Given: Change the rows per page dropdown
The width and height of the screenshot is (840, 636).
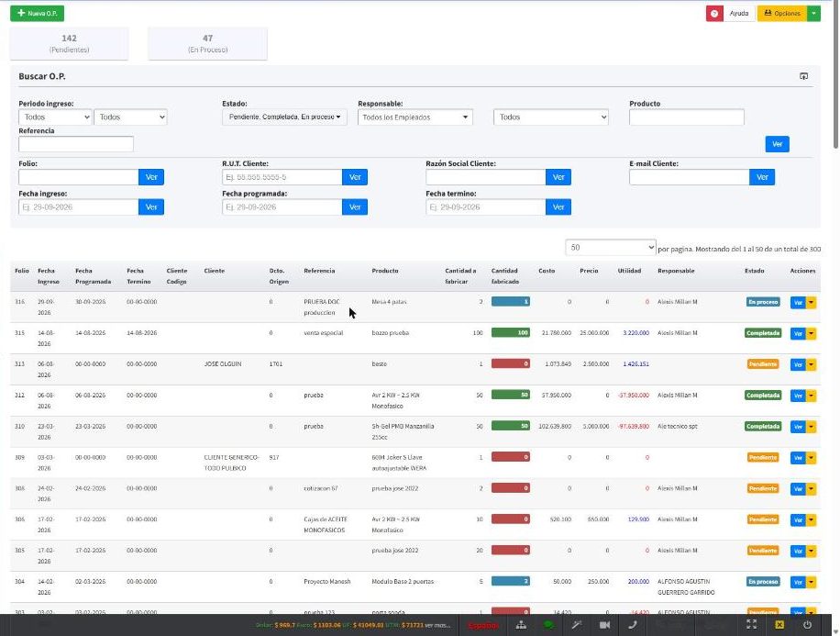Looking at the screenshot, I should [x=611, y=247].
